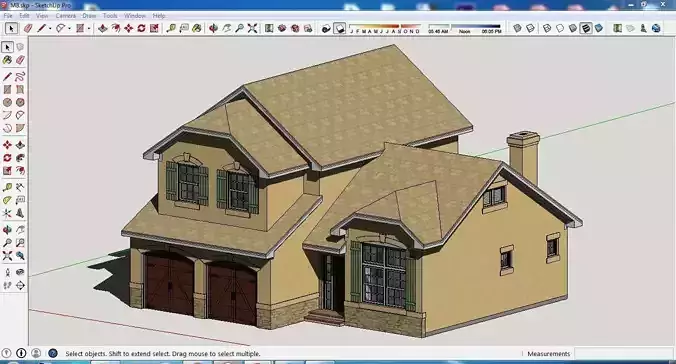Select the Rectangle shape tool in top toolbar

[x=80, y=28]
